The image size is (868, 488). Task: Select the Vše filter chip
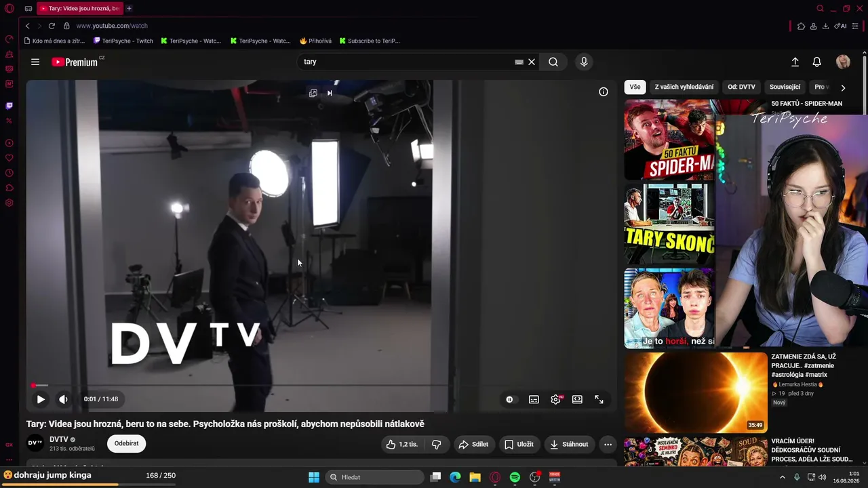635,87
